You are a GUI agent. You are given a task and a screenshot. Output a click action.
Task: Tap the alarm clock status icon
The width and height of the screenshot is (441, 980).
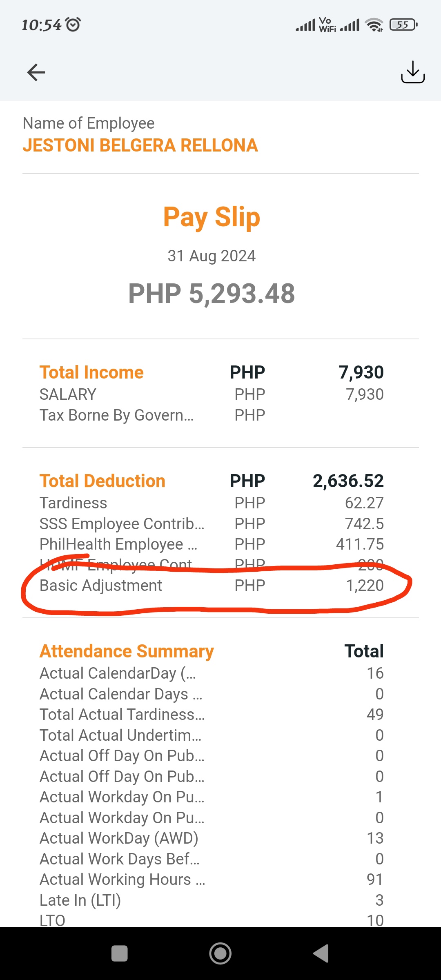(73, 25)
